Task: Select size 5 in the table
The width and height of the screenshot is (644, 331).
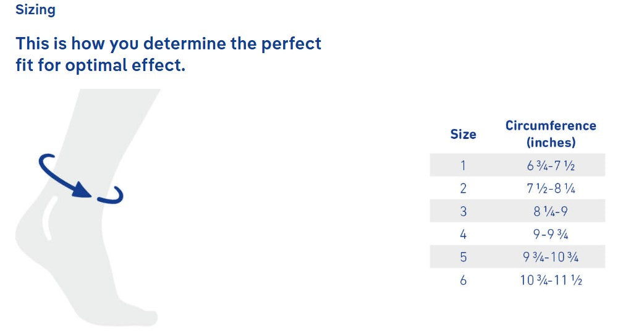Action: coord(463,257)
